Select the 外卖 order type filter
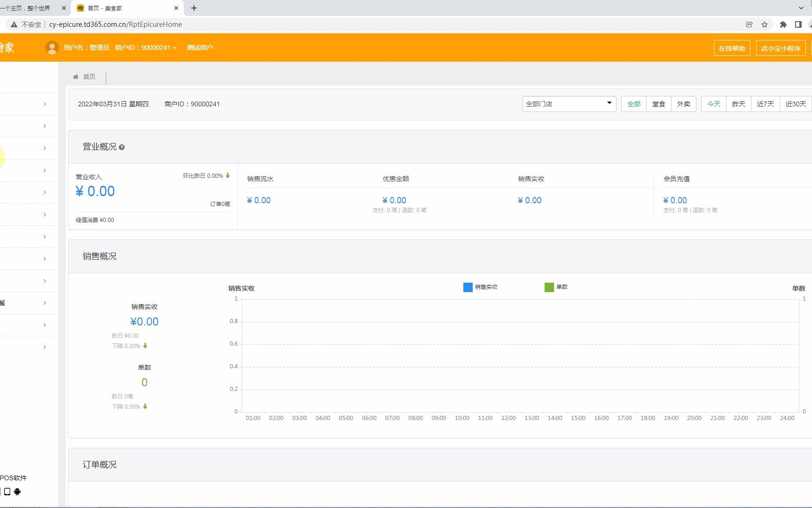The height and width of the screenshot is (508, 812). (684, 104)
